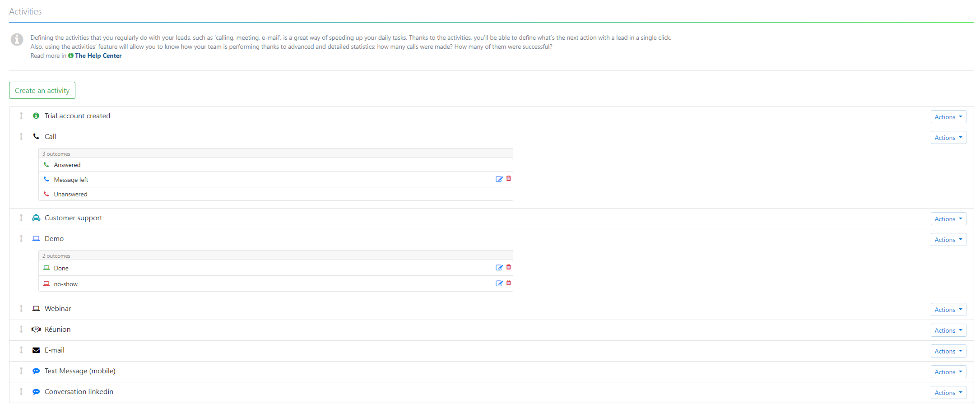Grab reorder handle for Customer support
The image size is (980, 404).
[x=21, y=218]
